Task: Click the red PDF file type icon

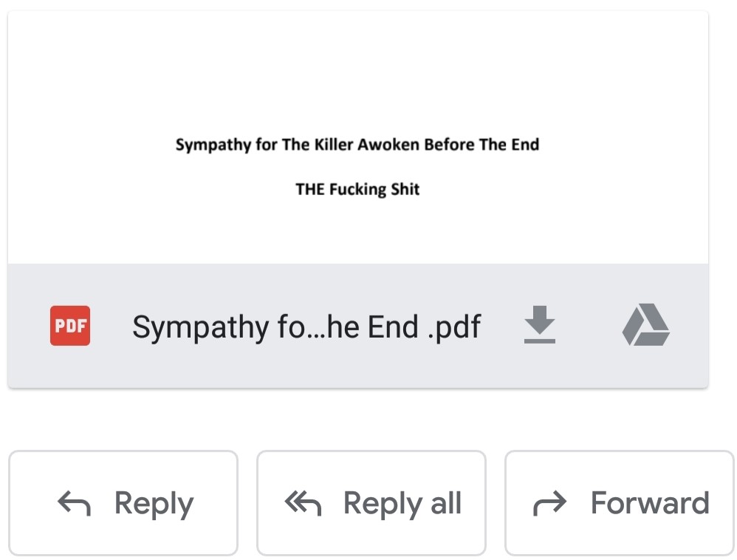Action: (x=70, y=326)
